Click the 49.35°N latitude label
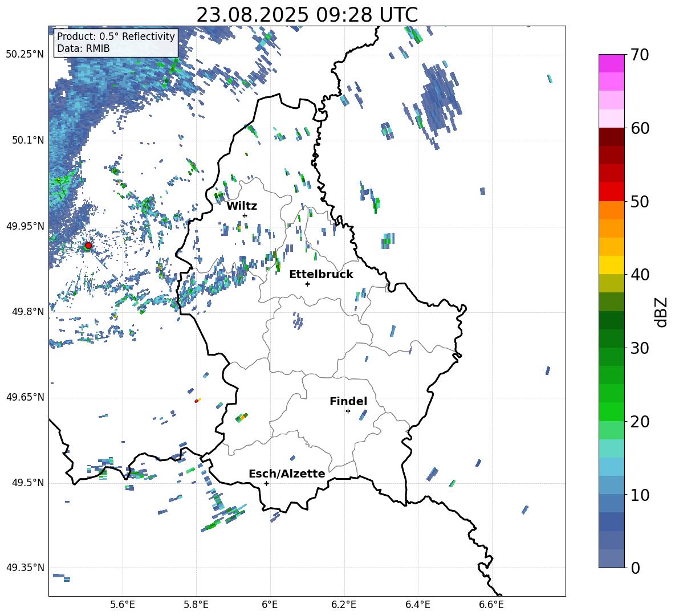This screenshot has width=675, height=616. pos(25,568)
